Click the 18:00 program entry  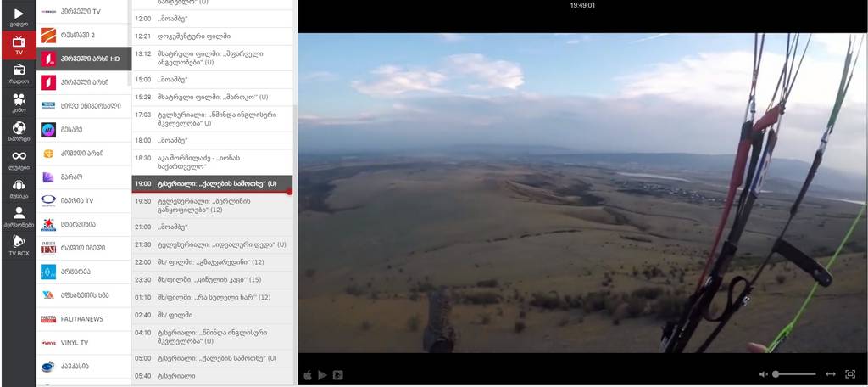[x=213, y=141]
